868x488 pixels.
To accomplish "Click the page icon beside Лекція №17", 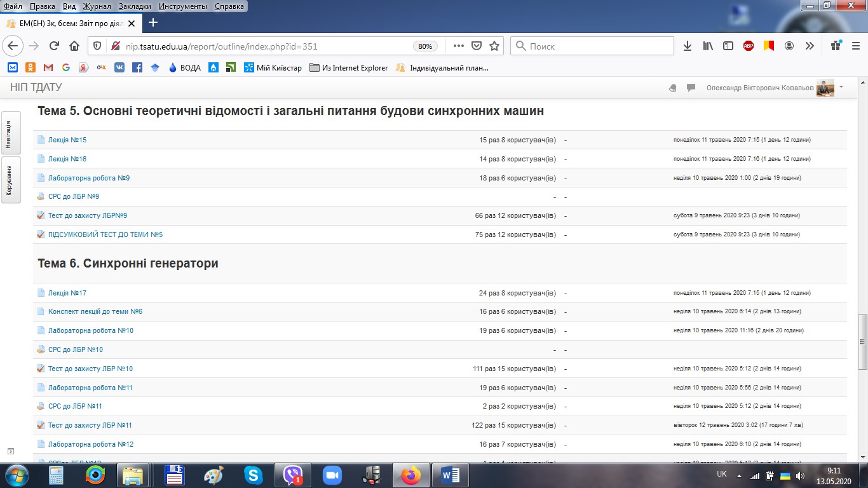I will [41, 293].
